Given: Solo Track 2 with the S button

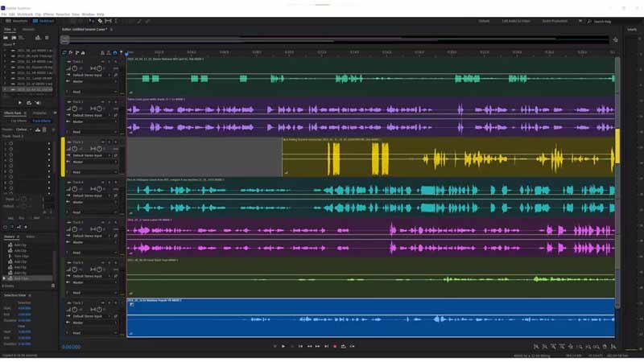Looking at the screenshot, I should click(x=108, y=101).
